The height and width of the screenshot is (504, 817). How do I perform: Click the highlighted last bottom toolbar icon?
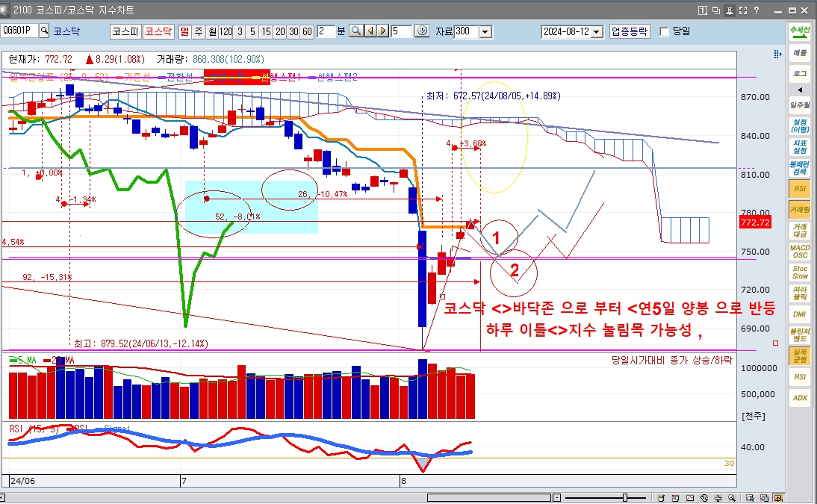click(x=778, y=498)
